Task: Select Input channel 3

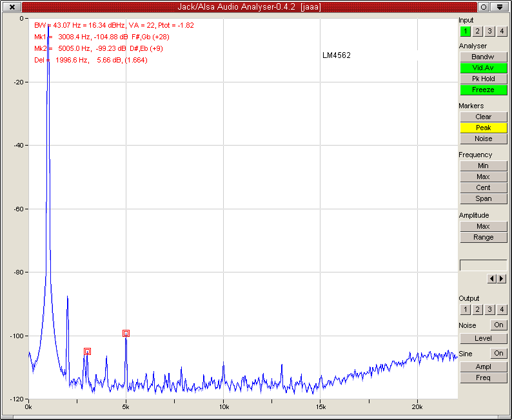Action: click(x=489, y=32)
